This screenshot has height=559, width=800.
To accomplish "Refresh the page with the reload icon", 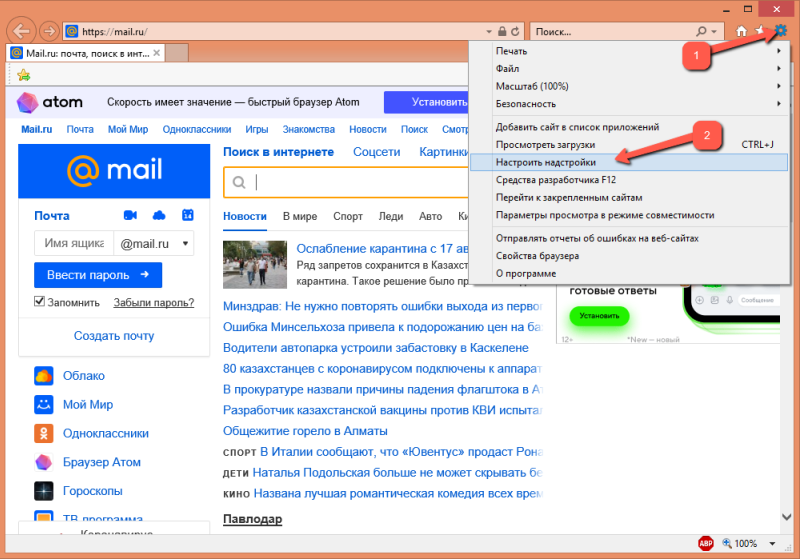I will tap(515, 32).
